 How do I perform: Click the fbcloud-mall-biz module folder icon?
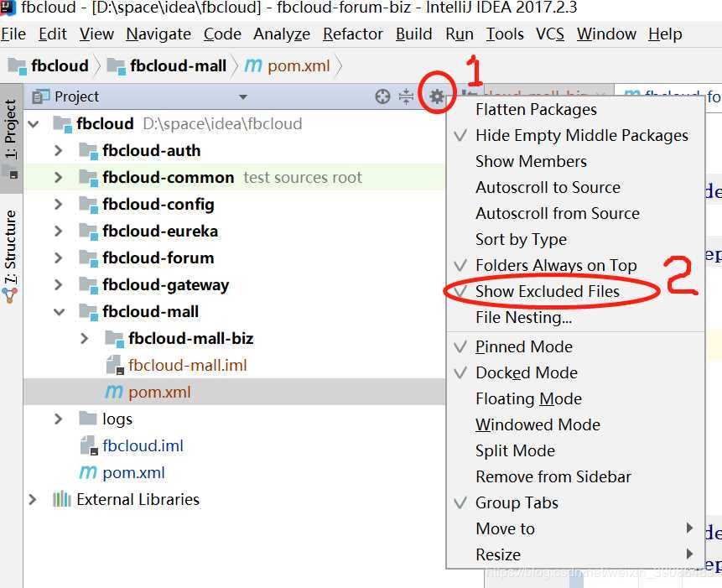[114, 338]
